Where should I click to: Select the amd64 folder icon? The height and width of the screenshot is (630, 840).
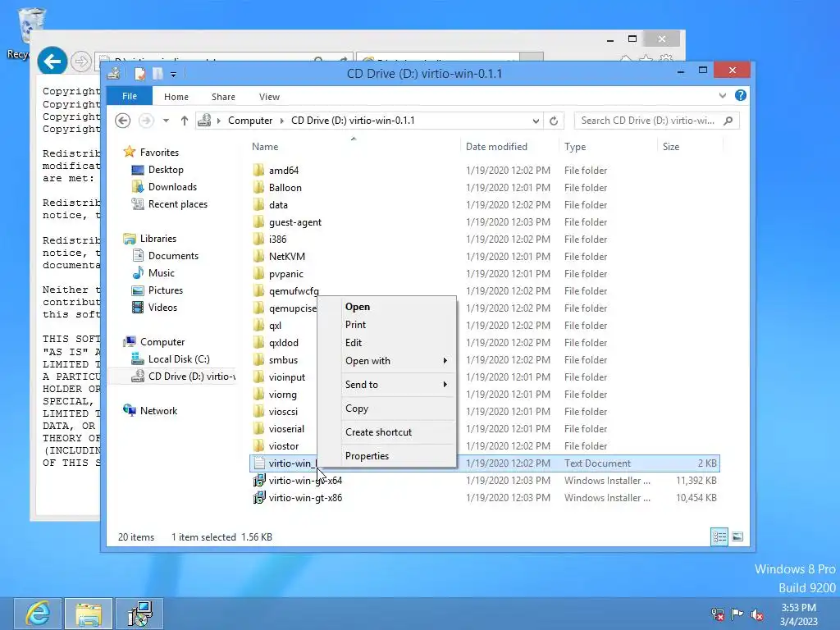point(258,171)
